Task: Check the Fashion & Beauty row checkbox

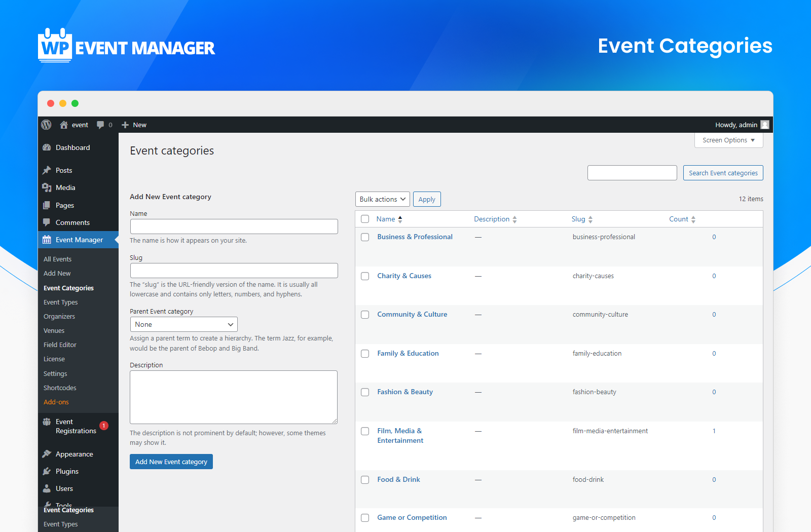Action: pyautogui.click(x=365, y=392)
